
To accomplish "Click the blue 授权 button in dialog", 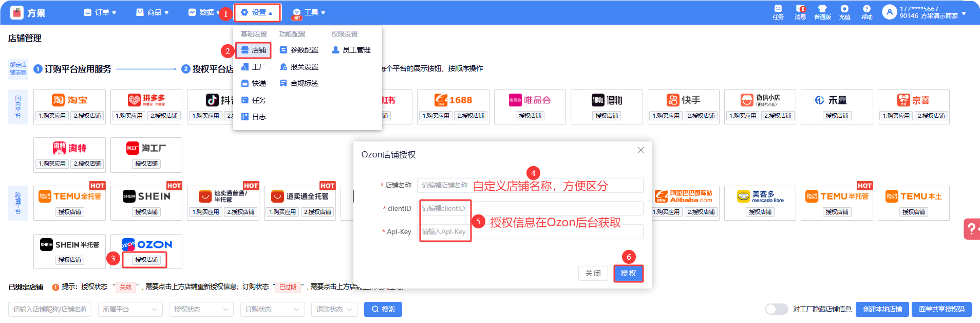I will tap(628, 273).
